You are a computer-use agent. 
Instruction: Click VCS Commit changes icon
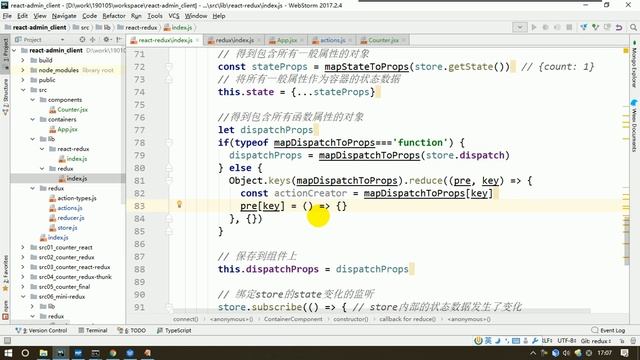pos(596,27)
